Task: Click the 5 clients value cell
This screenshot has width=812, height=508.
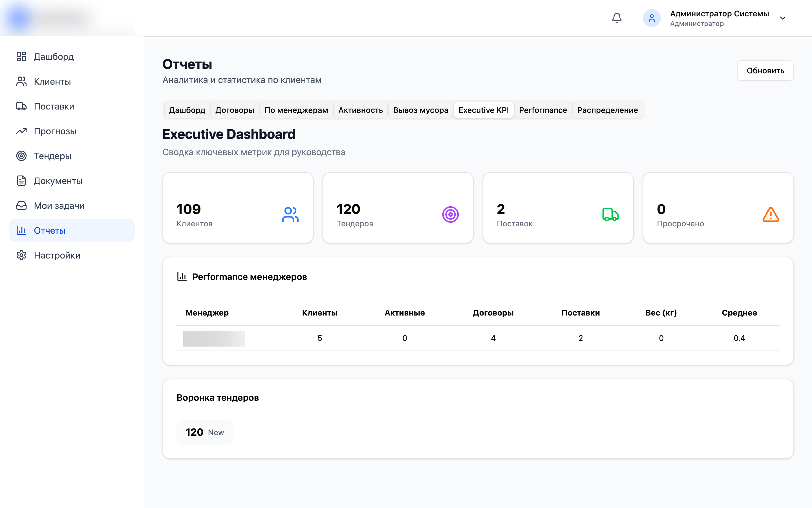Action: point(320,338)
